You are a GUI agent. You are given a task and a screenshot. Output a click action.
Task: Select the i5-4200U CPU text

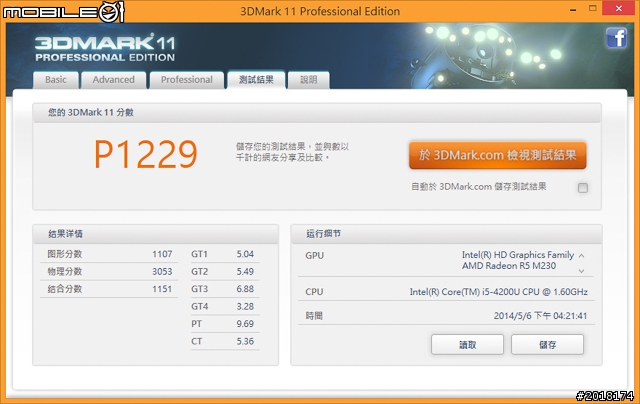(498, 292)
